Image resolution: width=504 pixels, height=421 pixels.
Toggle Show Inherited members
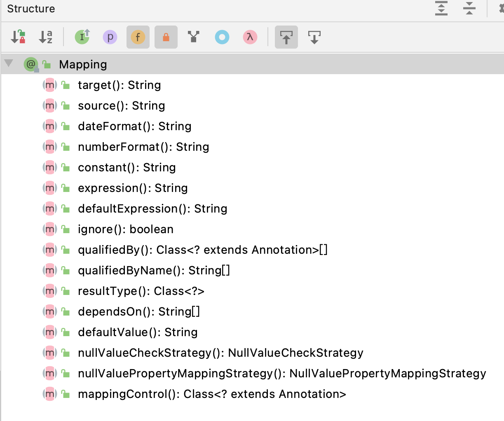tap(82, 37)
